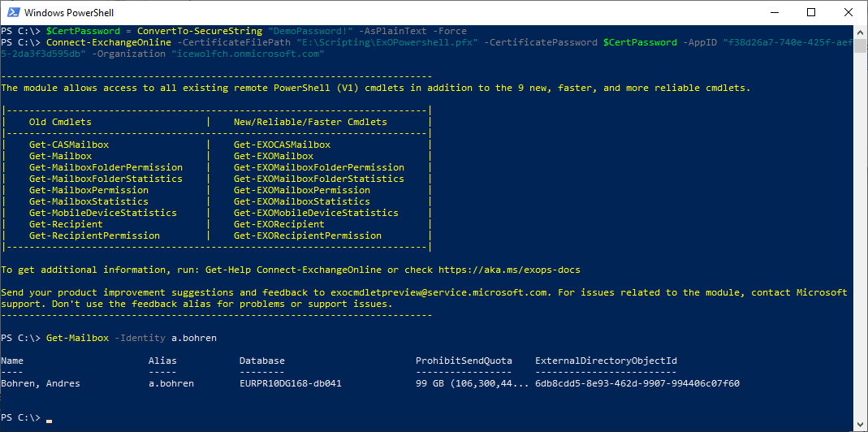Screen dimensions: 868x432
Task: Click Get-MailboxPermission in old cmdlets column
Action: click(x=89, y=190)
